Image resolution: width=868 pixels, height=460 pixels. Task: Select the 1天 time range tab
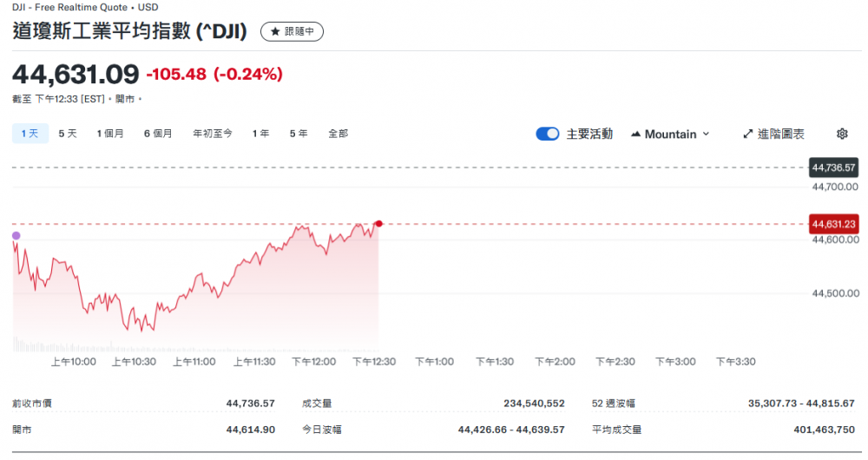coord(30,134)
